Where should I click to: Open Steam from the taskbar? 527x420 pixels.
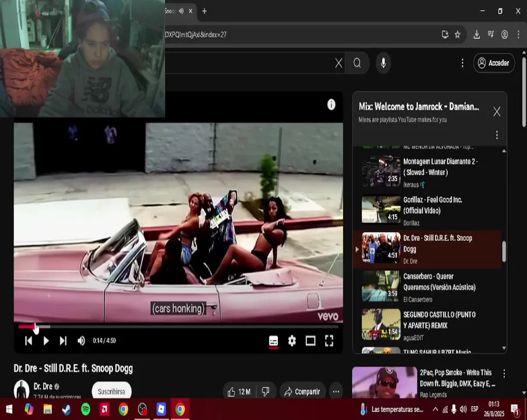[x=67, y=409]
